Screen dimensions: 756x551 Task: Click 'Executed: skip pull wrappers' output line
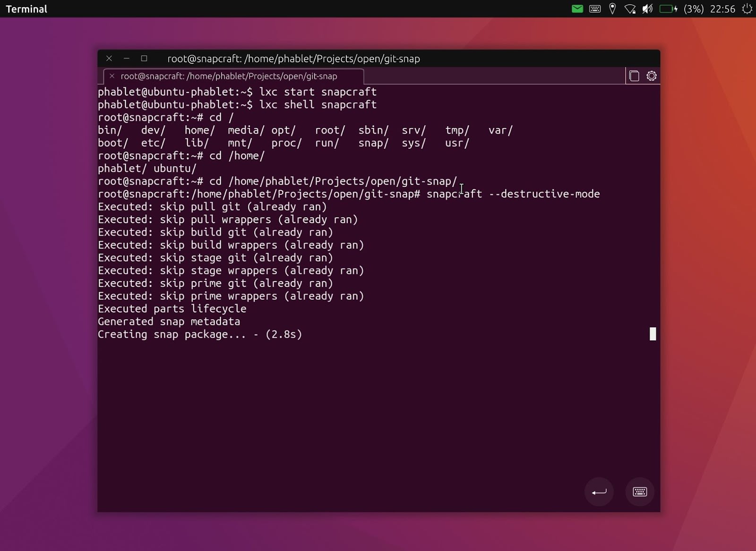tap(228, 219)
